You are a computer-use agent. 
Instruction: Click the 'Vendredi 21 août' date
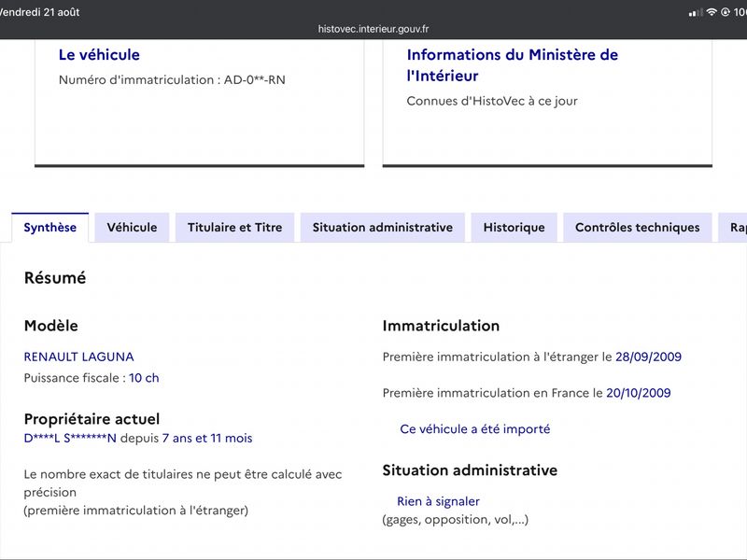tap(39, 12)
